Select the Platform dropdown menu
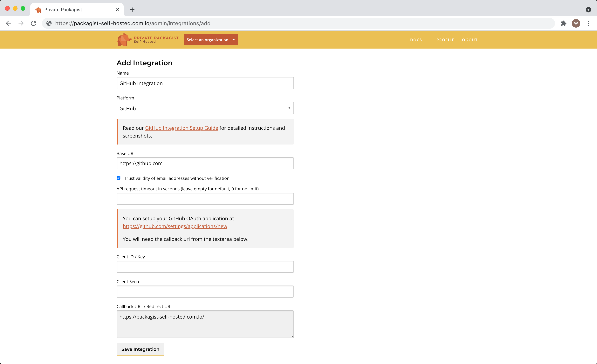Screen dimensions: 597x364 [x=205, y=108]
